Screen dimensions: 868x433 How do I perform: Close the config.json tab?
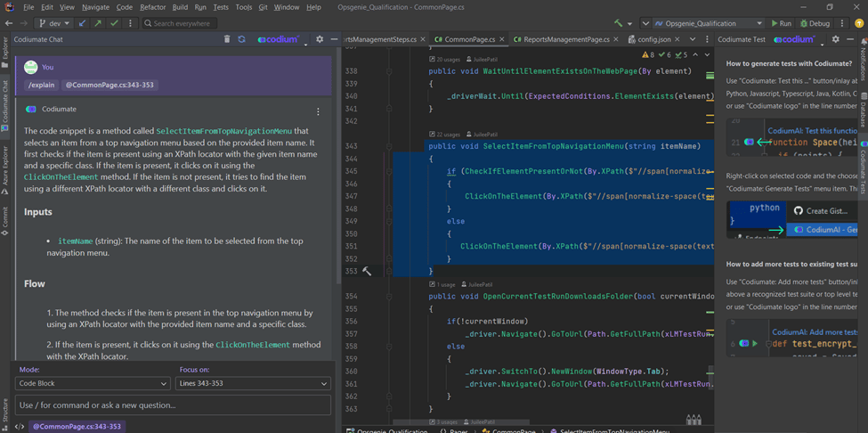tap(677, 39)
